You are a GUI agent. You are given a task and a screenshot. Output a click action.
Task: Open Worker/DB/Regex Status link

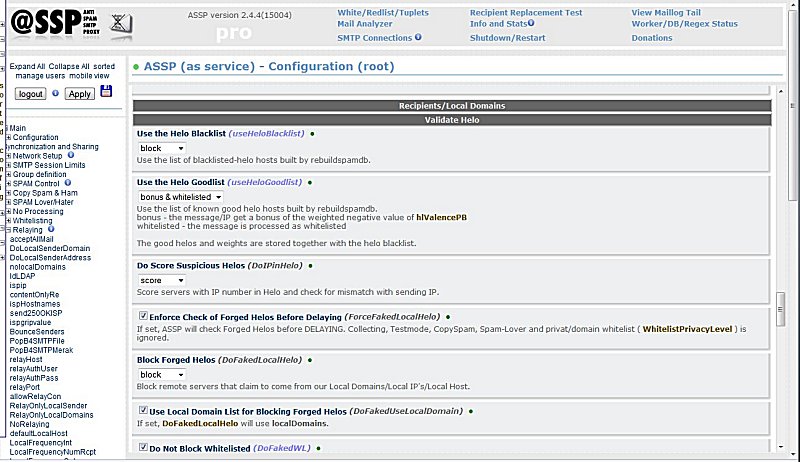684,24
